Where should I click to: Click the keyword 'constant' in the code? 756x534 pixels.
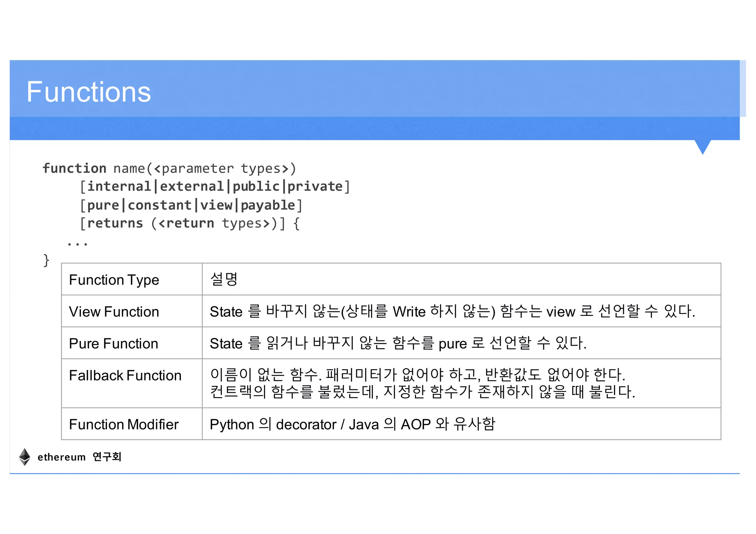point(159,205)
